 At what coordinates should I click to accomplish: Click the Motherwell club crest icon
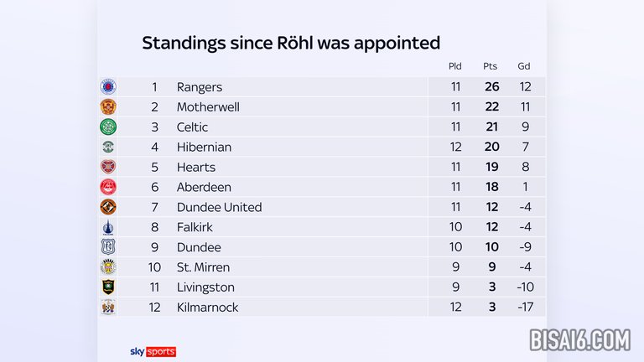[x=108, y=107]
